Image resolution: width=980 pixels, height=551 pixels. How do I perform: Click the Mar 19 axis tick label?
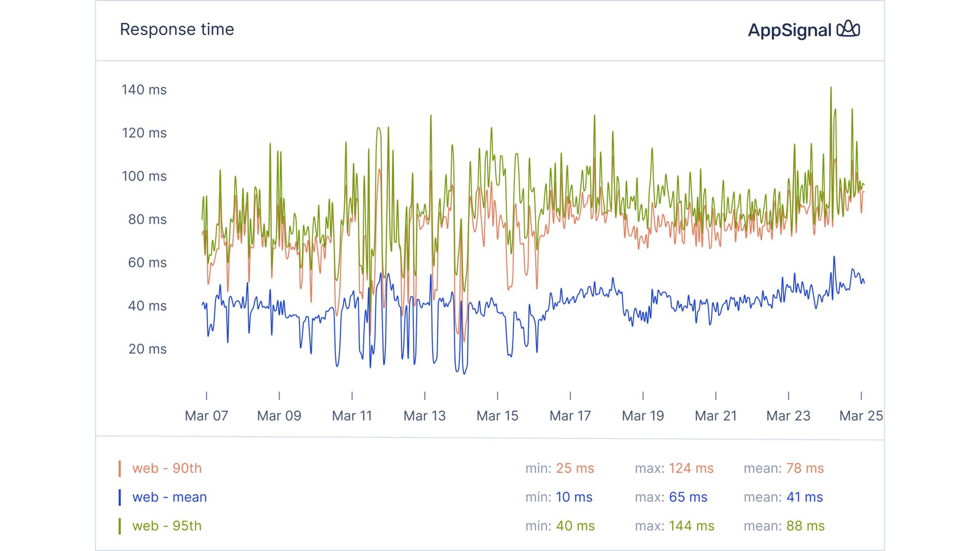643,416
